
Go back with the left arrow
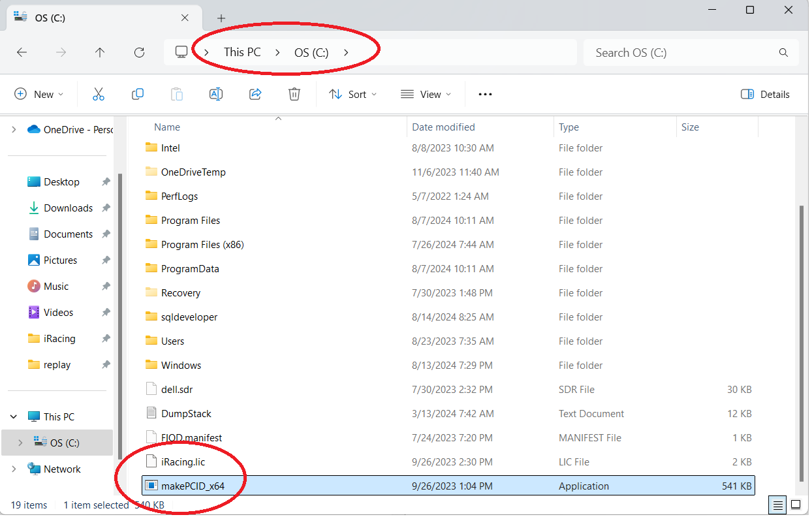click(x=22, y=53)
